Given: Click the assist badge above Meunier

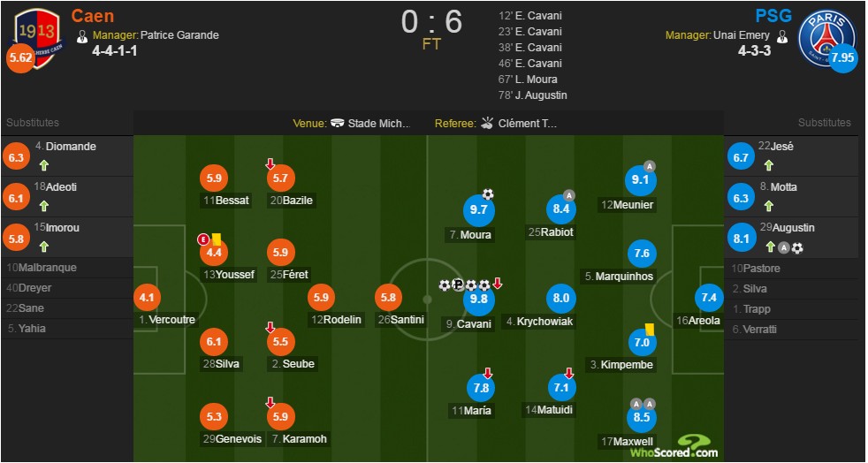Looking at the screenshot, I should tap(650, 166).
